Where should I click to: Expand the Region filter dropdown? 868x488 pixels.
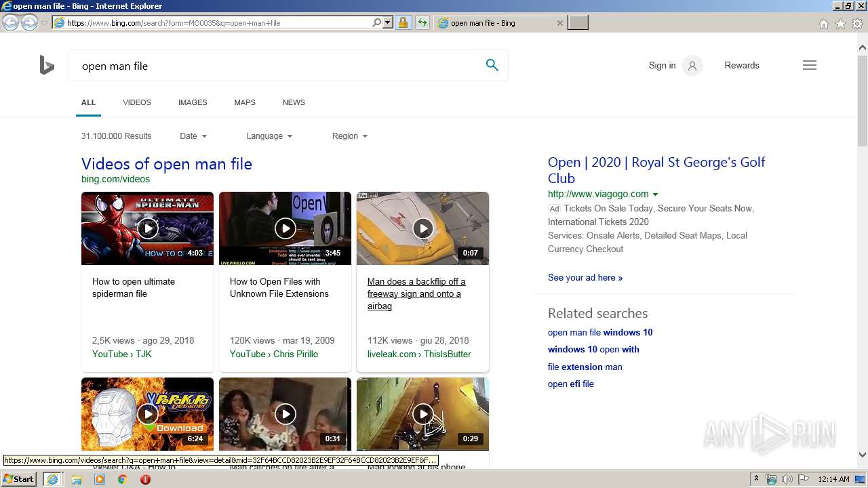(x=350, y=136)
